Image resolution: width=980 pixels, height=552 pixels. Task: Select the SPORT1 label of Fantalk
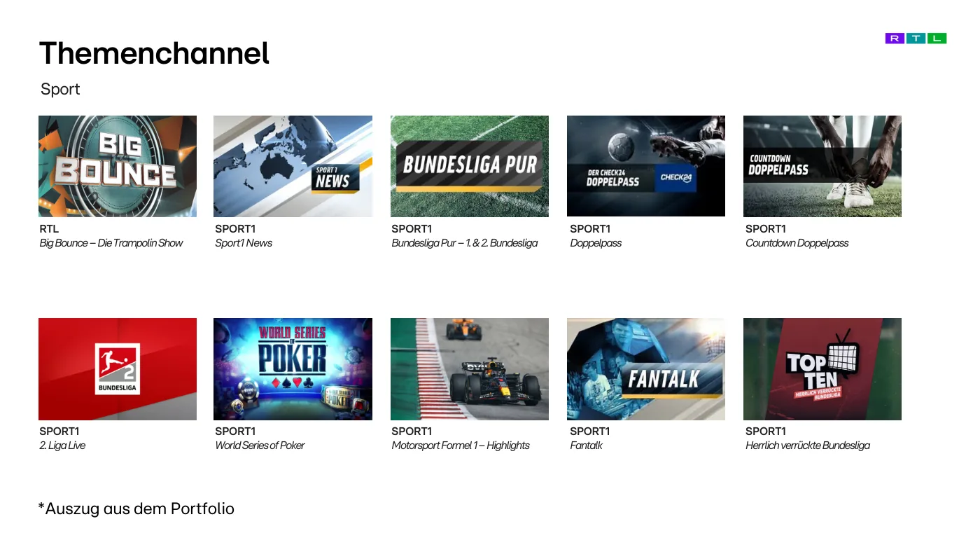590,432
